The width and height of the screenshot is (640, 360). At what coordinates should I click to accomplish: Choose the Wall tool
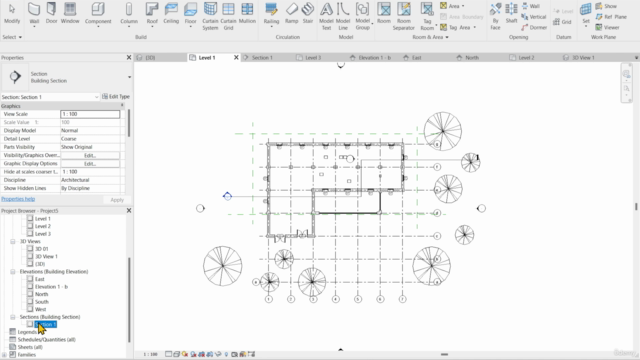coord(34,14)
